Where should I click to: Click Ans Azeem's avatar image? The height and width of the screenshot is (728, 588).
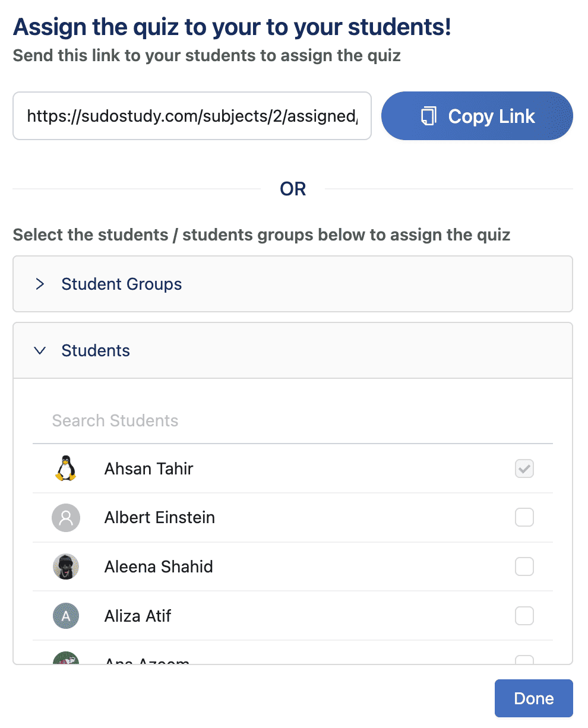66,659
